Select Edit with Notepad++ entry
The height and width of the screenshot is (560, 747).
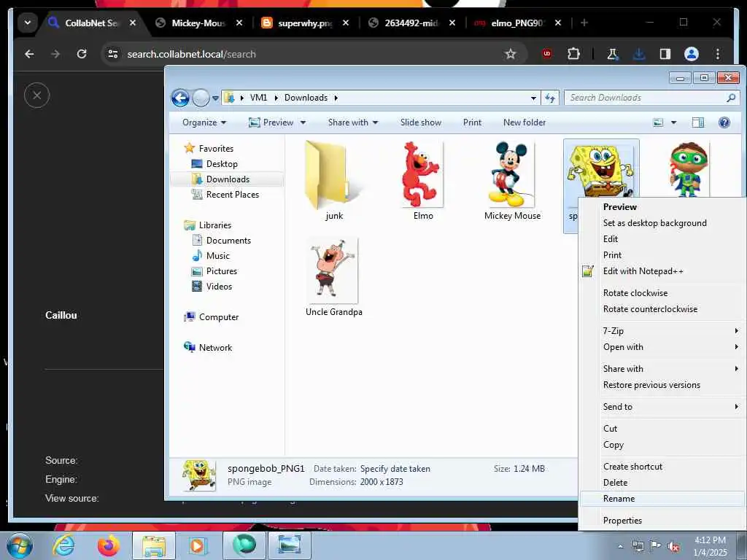(662, 271)
